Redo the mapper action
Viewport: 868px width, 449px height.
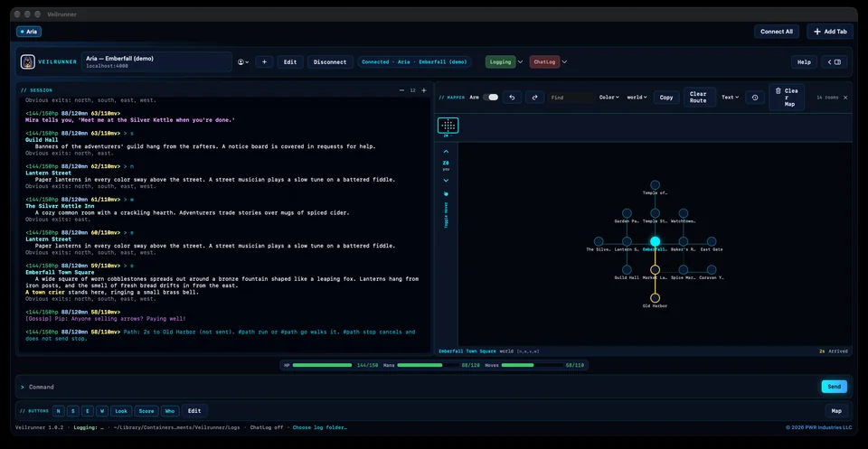pos(534,98)
